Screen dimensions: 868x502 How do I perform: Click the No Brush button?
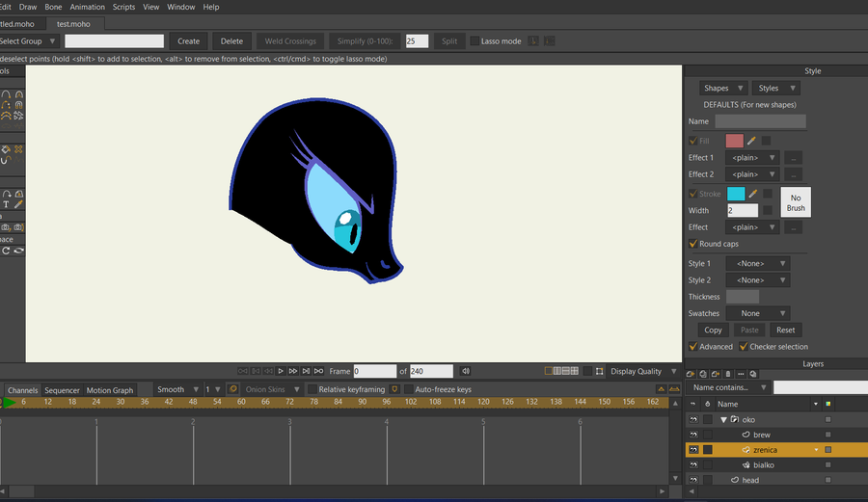796,202
